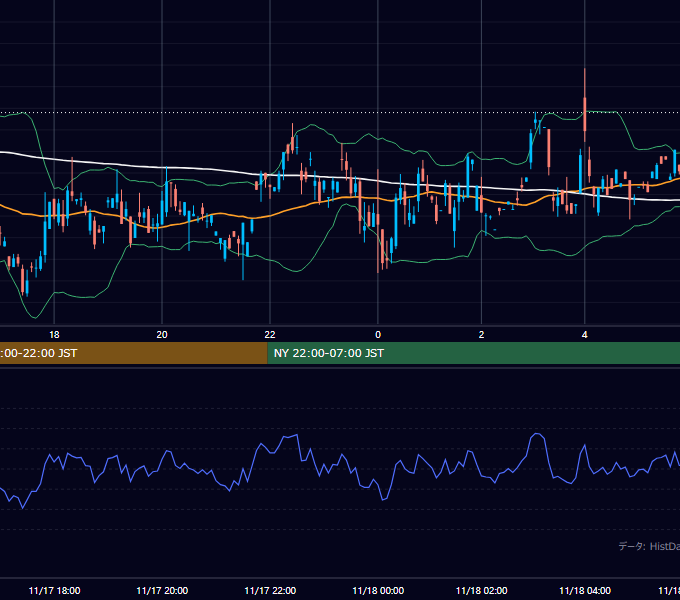The height and width of the screenshot is (600, 680).
Task: Click the NY 22:00-07:00 JST session band
Action: coord(474,353)
